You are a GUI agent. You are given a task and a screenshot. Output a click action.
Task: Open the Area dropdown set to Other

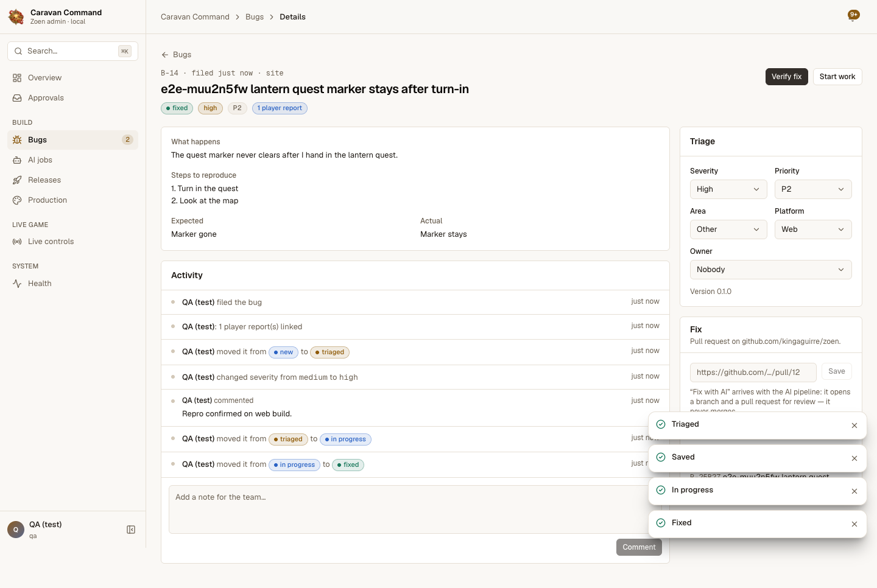728,229
